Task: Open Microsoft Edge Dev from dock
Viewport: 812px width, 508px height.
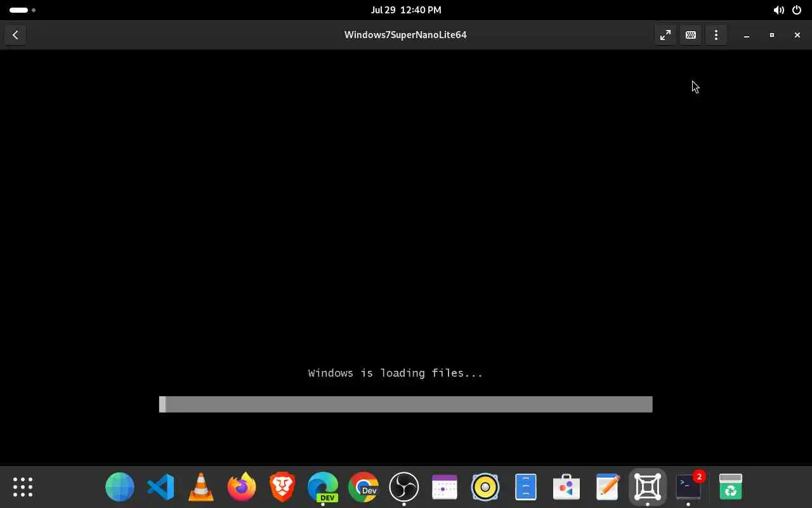Action: (x=323, y=487)
